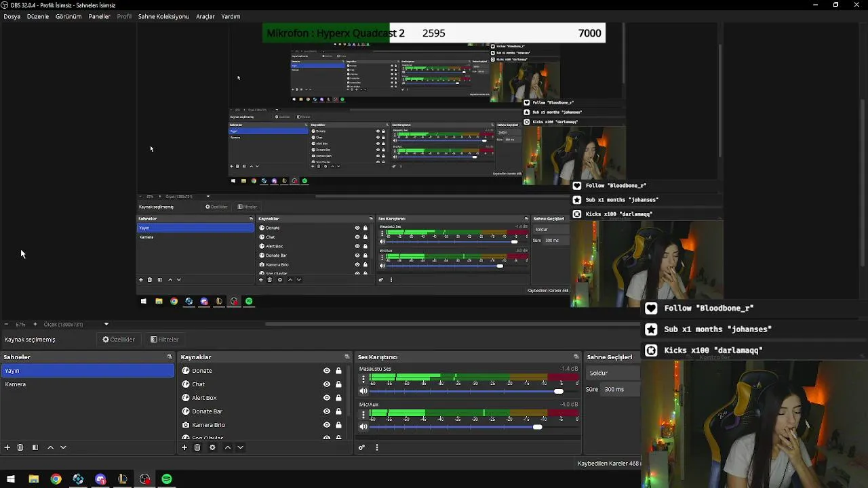
Task: Open the Paneller menu
Action: [99, 16]
